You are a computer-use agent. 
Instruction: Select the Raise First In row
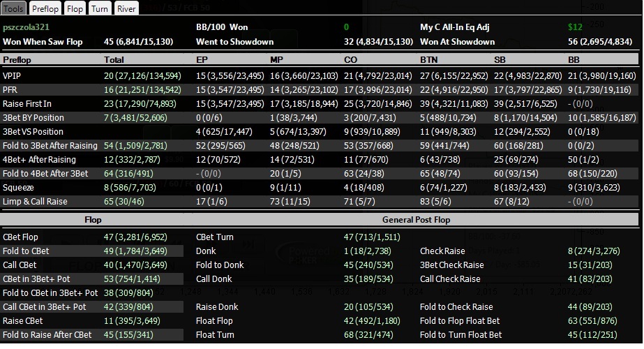click(320, 103)
